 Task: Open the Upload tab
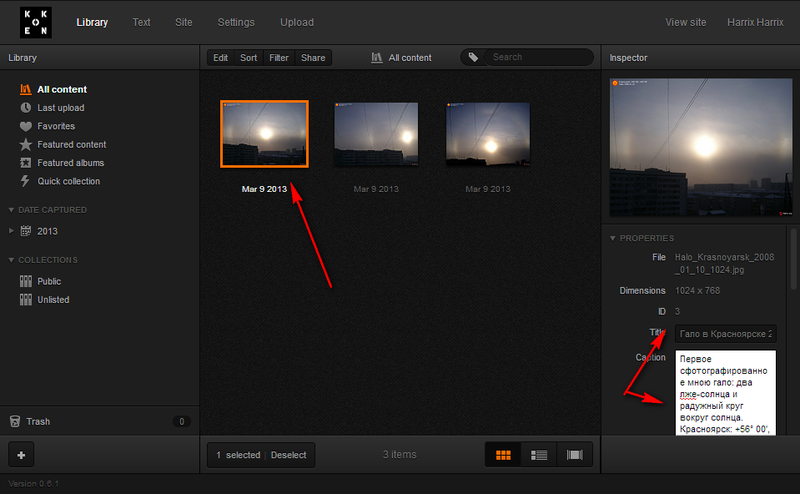click(x=297, y=22)
